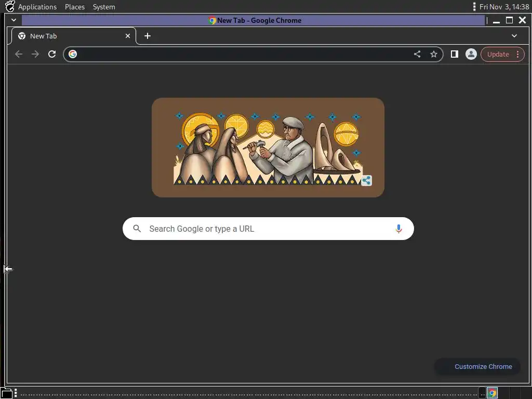Minimize the Chrome window
This screenshot has width=532, height=399.
[496, 20]
